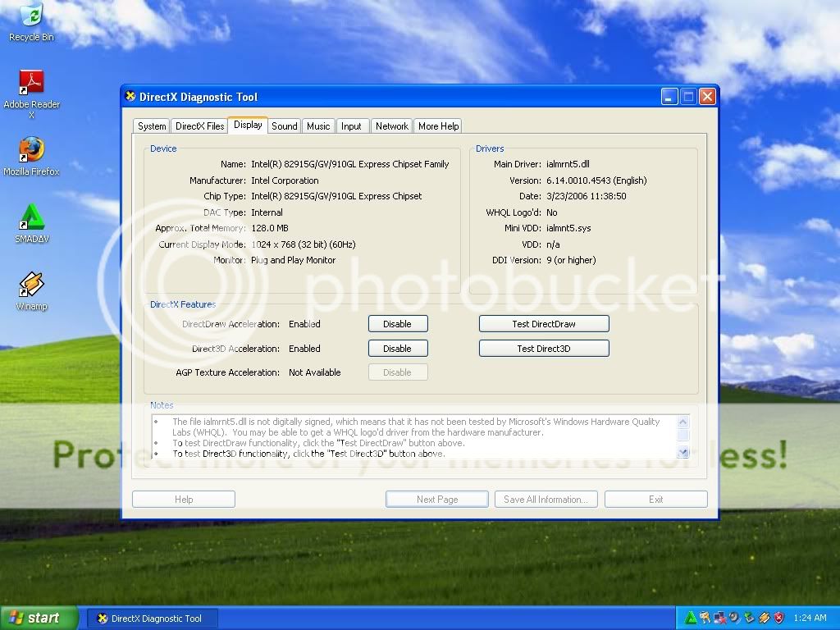Select the Adobe Reader X desktop icon
Screen dimensions: 840x630
click(x=31, y=94)
